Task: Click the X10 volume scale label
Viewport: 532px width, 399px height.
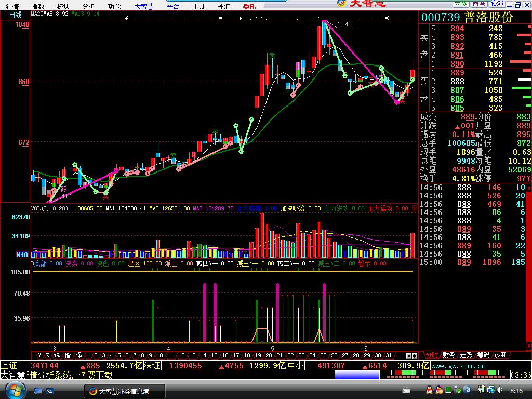Action: (x=22, y=255)
